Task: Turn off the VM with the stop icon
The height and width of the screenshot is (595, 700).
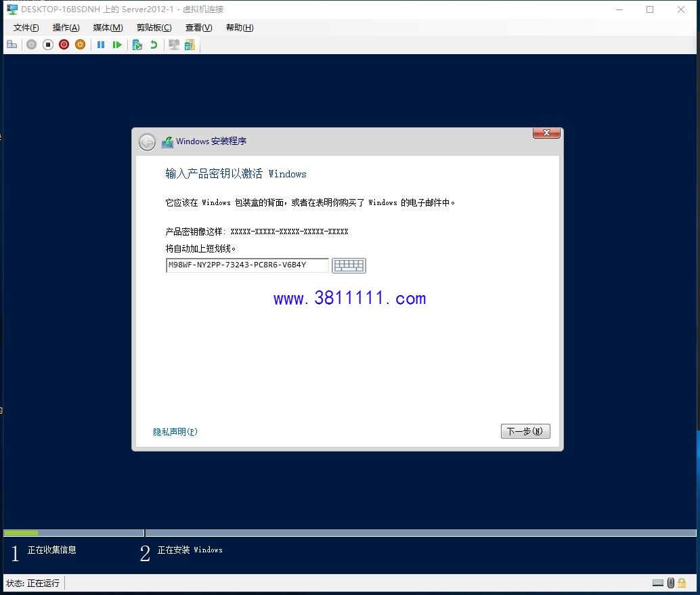Action: (48, 45)
